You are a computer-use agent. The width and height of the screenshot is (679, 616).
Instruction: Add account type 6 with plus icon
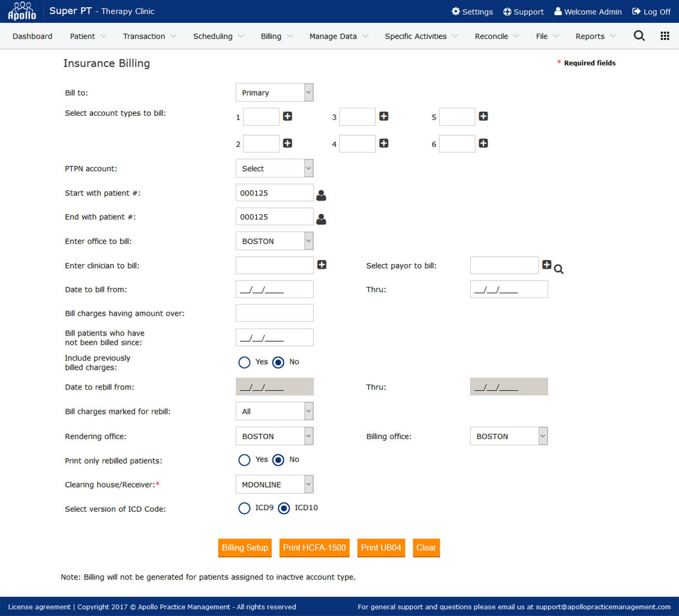tap(483, 143)
